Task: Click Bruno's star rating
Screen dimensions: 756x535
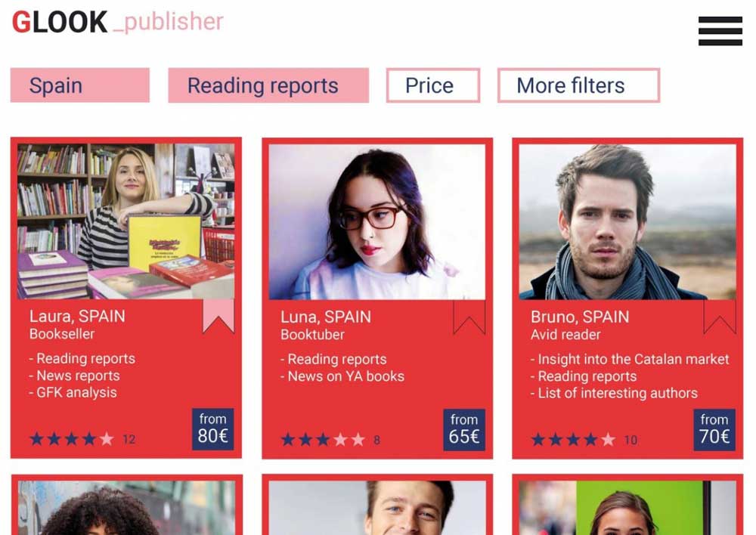Action: (573, 440)
